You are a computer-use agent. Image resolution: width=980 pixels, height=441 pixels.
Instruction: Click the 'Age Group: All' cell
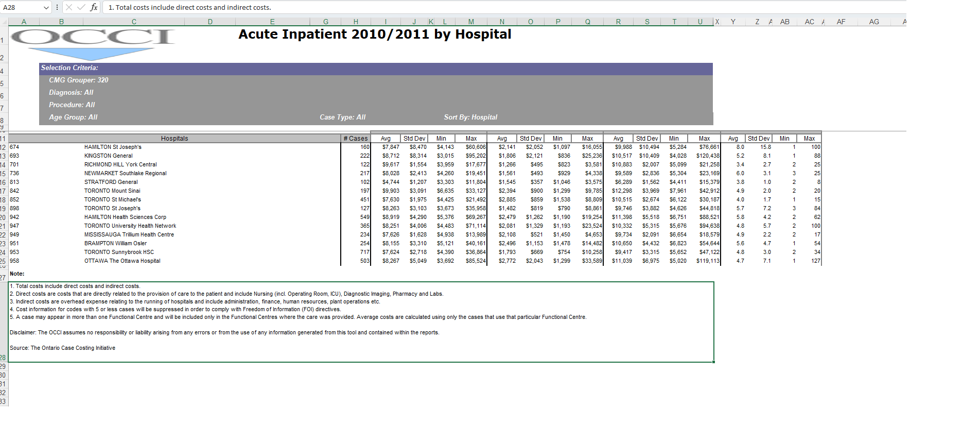point(73,117)
